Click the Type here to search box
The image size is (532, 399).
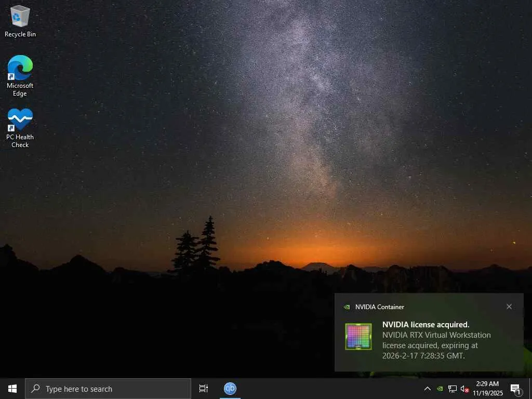tap(108, 389)
